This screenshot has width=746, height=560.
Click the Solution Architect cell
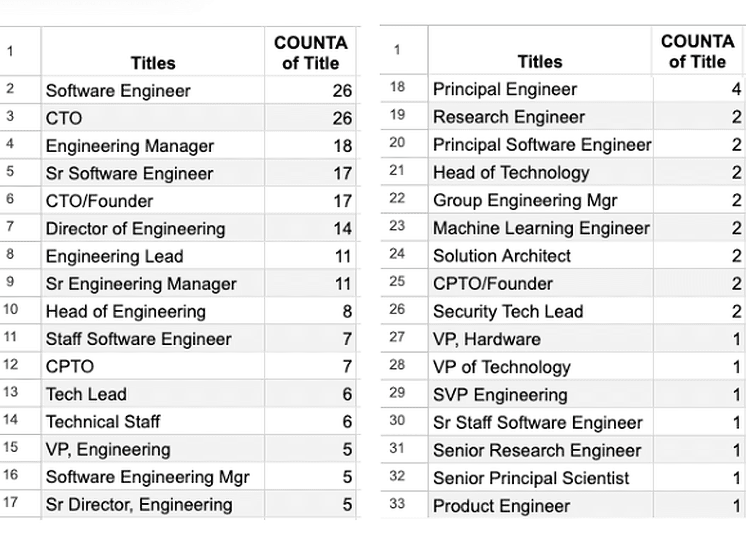click(540, 255)
